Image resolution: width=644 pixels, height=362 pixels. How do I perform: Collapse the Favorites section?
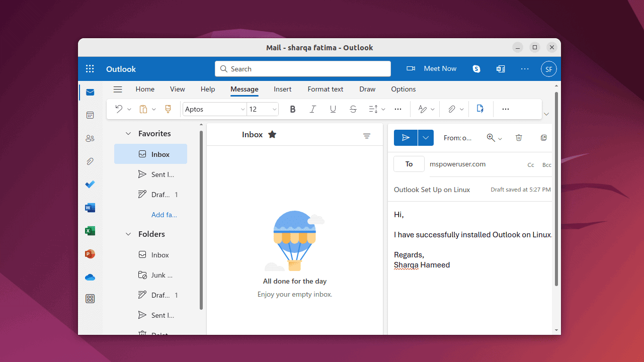128,134
